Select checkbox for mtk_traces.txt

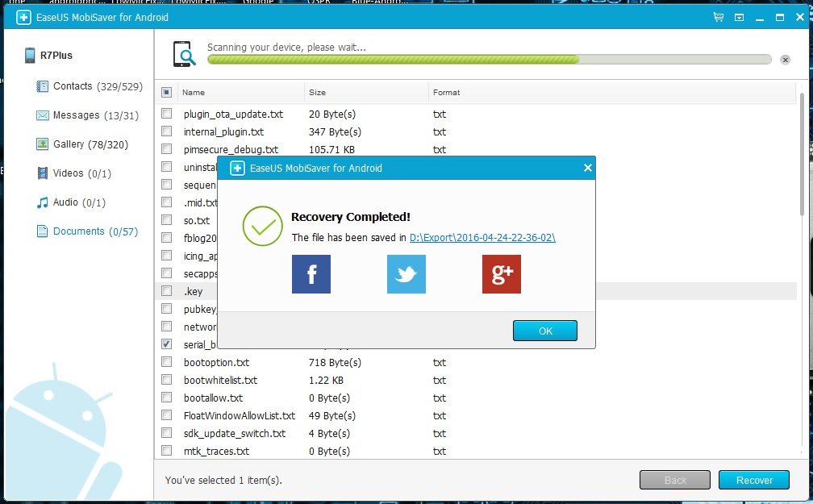pyautogui.click(x=167, y=451)
